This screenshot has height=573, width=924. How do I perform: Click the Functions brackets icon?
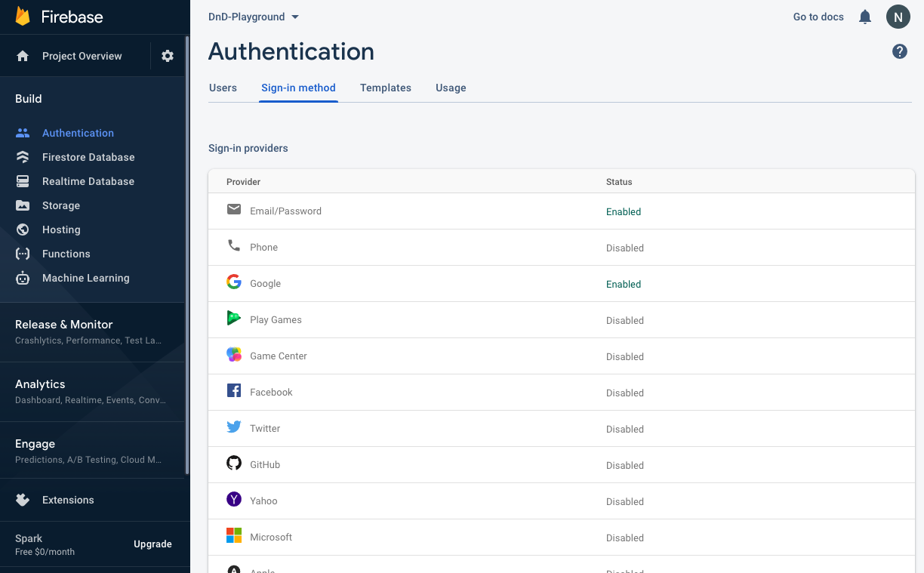pyautogui.click(x=23, y=254)
